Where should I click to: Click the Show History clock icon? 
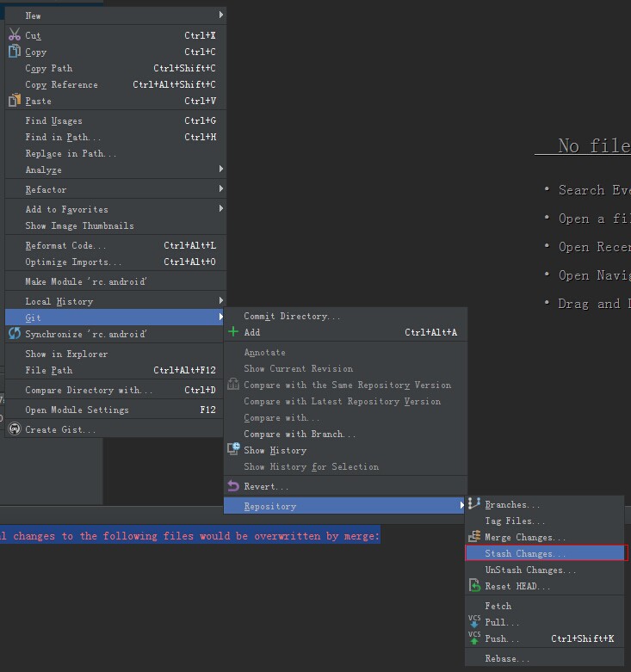coord(233,449)
